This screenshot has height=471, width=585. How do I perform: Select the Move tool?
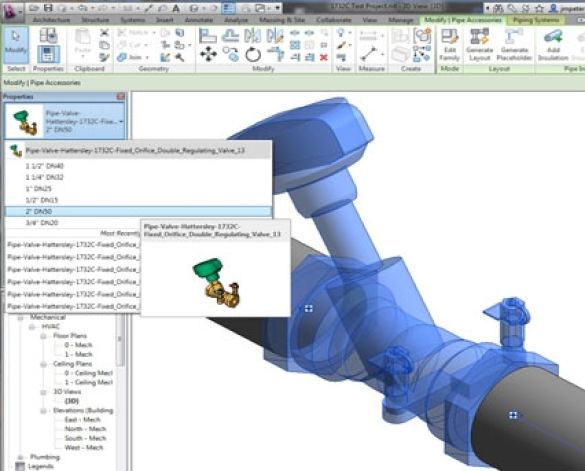pyautogui.click(x=208, y=54)
